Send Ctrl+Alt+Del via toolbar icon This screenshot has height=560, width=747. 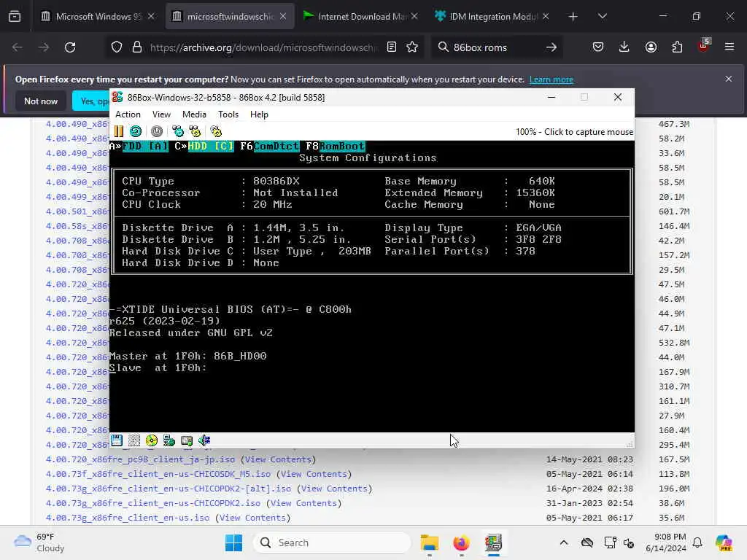178,131
